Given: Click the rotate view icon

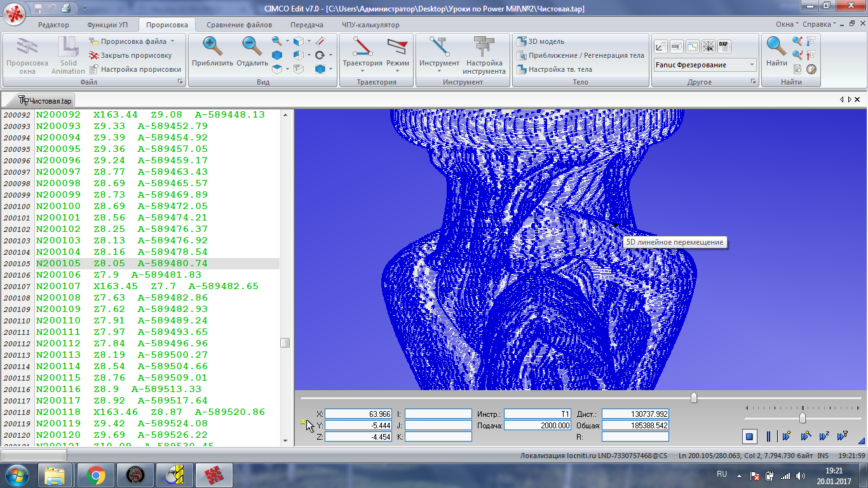Looking at the screenshot, I should point(320,55).
